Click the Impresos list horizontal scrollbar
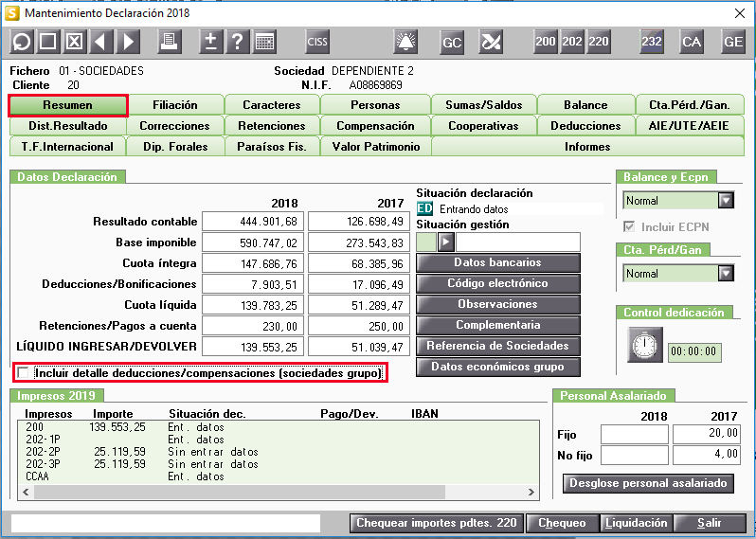Screen dimensions: 756x539 click(x=279, y=493)
